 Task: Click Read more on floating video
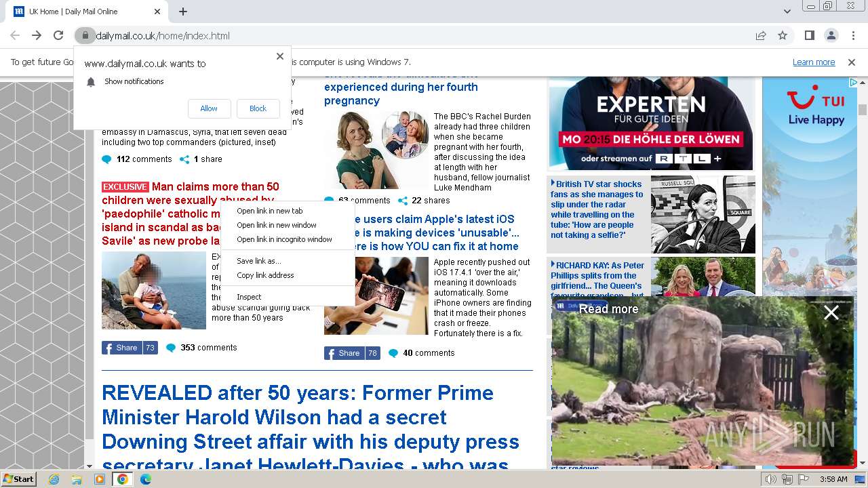coord(608,309)
